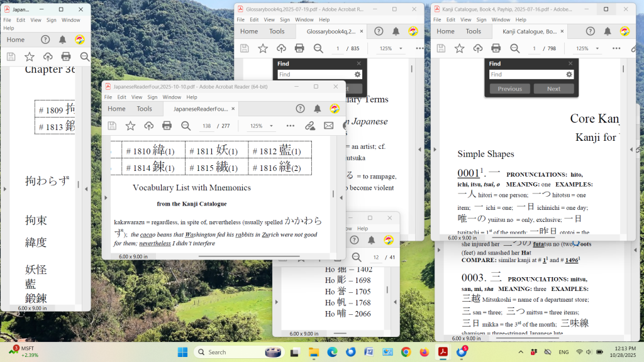Click the zoom magnifier icon in JapaneseReaderFour toolbar
Screen dimensions: 644x362
[x=186, y=126]
